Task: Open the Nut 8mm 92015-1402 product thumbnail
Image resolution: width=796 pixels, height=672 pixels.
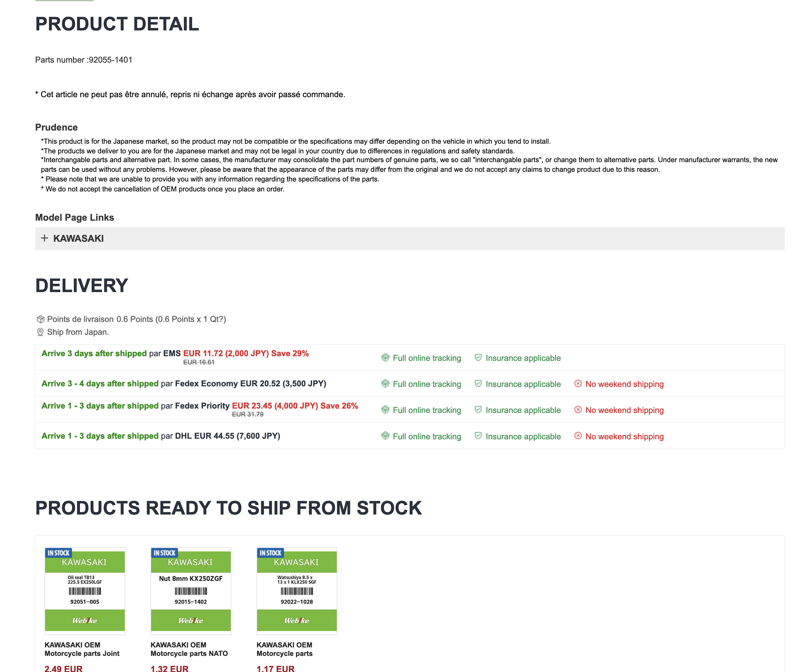Action: point(191,591)
